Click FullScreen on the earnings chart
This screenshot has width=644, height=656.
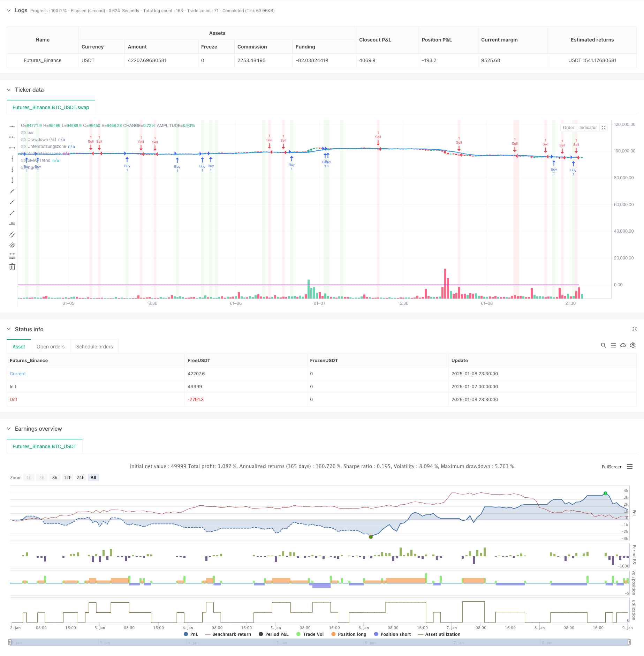[612, 467]
